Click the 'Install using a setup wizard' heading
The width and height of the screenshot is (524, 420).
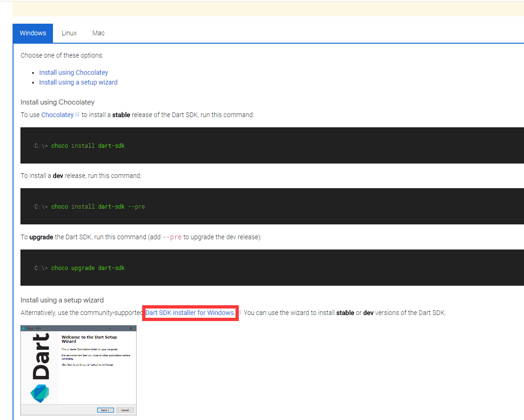coord(62,300)
